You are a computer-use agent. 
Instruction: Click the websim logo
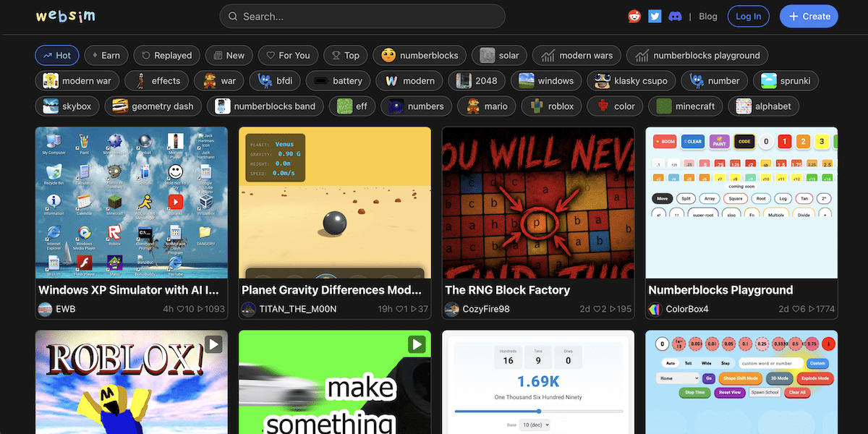click(x=65, y=16)
